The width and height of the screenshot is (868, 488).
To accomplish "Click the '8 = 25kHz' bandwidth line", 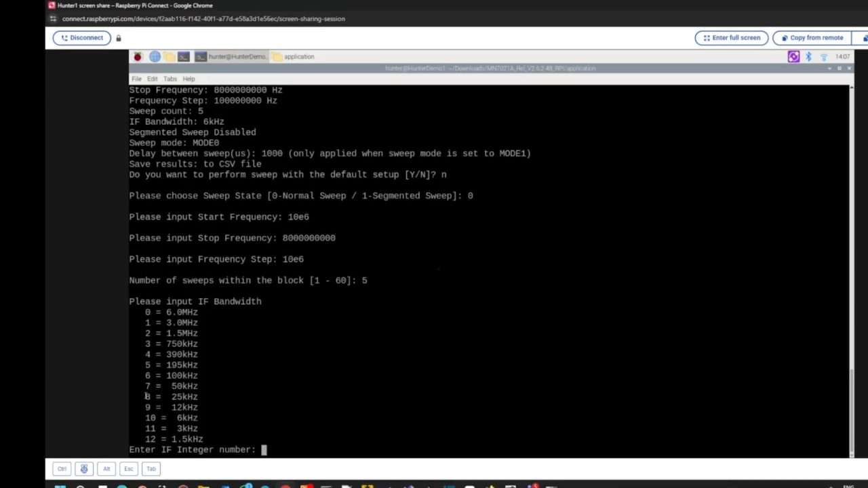I will tap(172, 396).
